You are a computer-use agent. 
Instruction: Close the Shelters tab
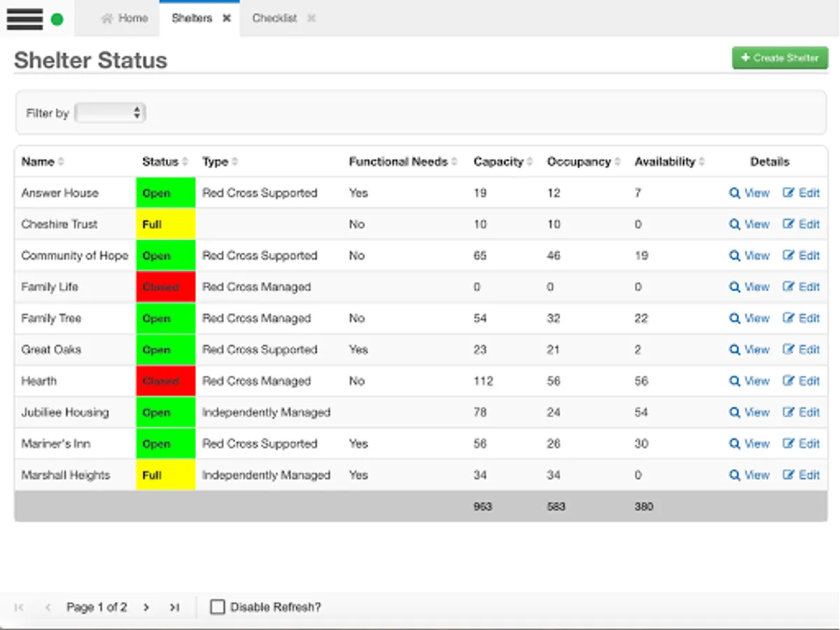(227, 18)
